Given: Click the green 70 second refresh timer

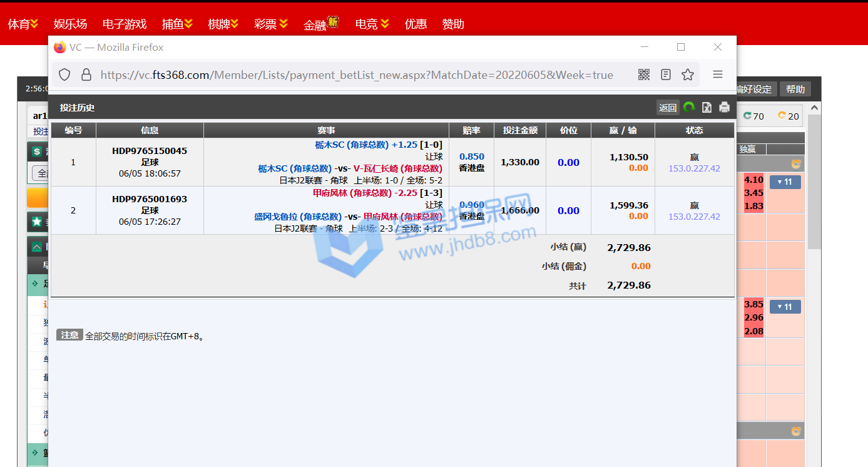Looking at the screenshot, I should [x=753, y=116].
